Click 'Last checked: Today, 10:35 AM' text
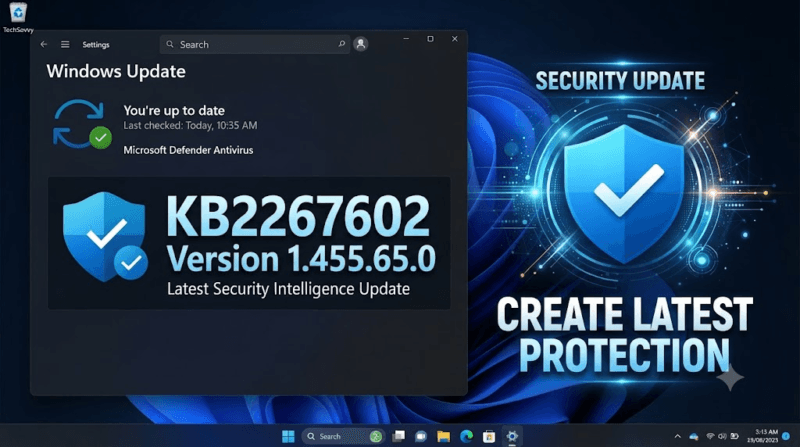 (x=190, y=126)
